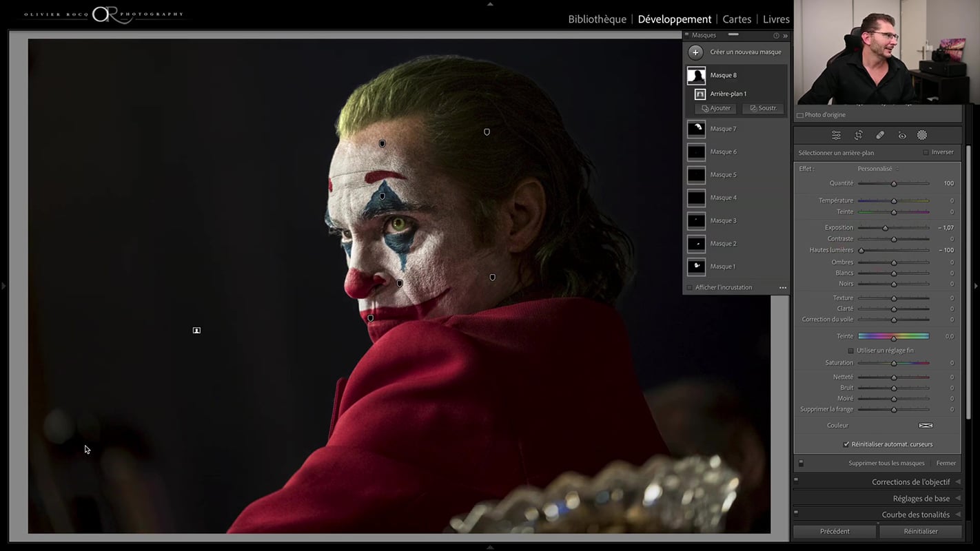Select the Crop overlay tool icon
980x551 pixels.
tap(858, 136)
